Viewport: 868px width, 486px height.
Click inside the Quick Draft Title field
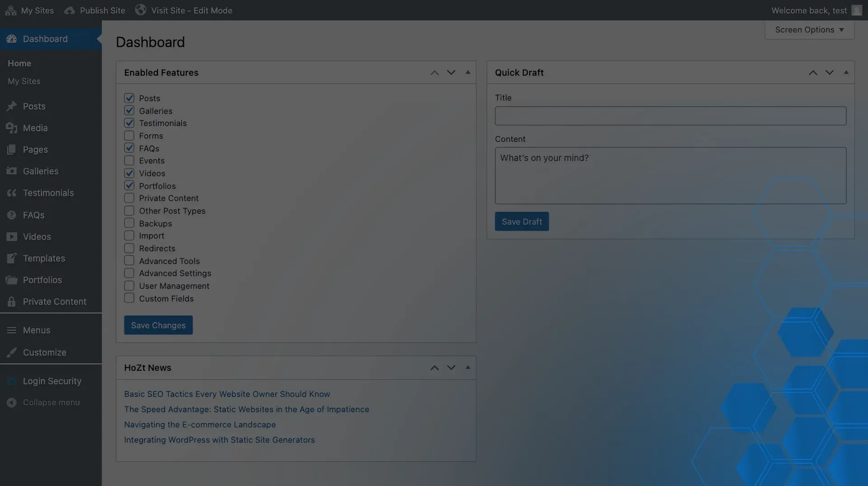click(x=670, y=116)
